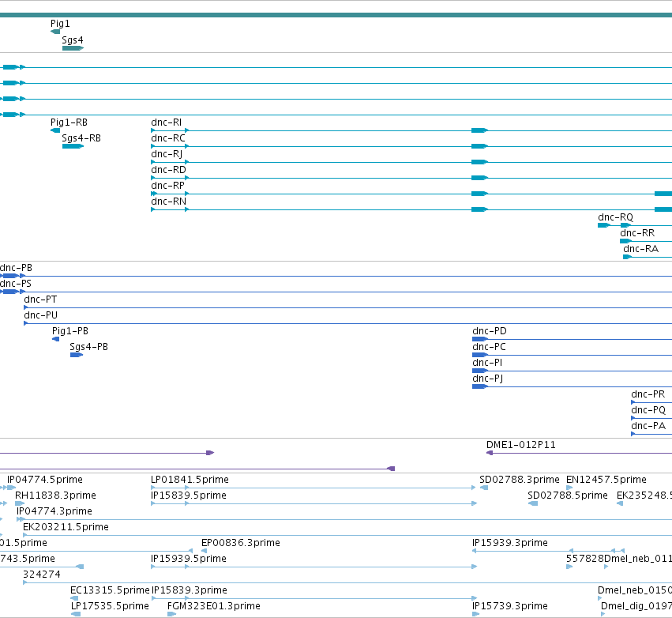
Task: Pick the dnc-RQ transcript label
Action: tap(615, 217)
